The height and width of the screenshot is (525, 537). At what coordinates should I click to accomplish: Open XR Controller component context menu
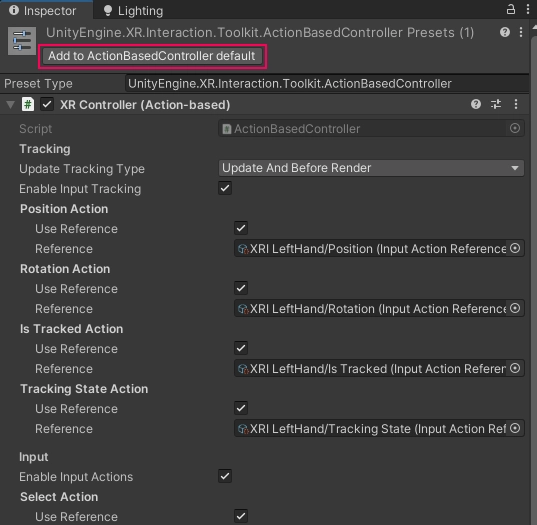click(516, 104)
